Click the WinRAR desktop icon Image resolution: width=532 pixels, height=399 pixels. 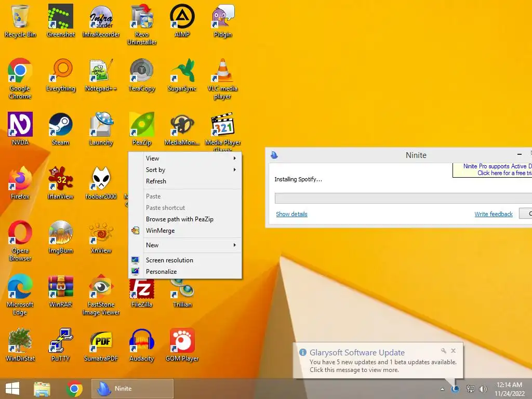(60, 290)
